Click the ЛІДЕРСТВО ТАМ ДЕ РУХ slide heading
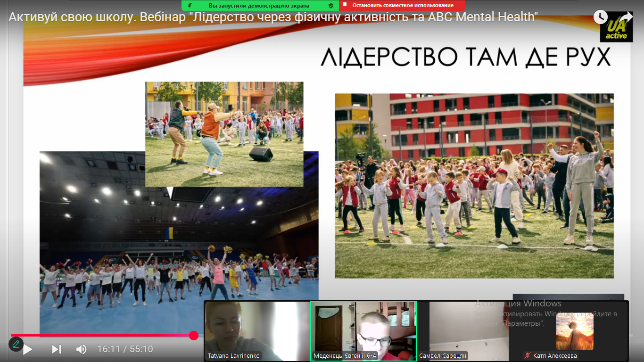 (x=466, y=57)
